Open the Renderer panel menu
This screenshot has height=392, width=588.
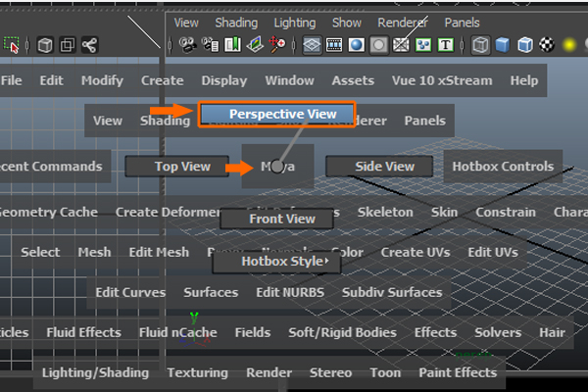[403, 23]
